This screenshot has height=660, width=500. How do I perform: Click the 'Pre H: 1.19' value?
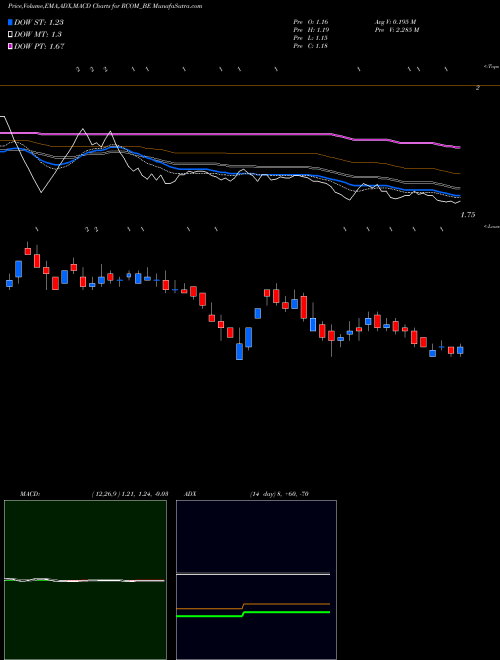click(311, 30)
